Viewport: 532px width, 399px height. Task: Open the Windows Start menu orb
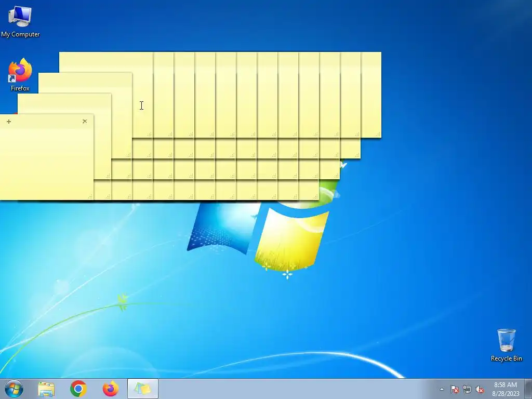[14, 389]
